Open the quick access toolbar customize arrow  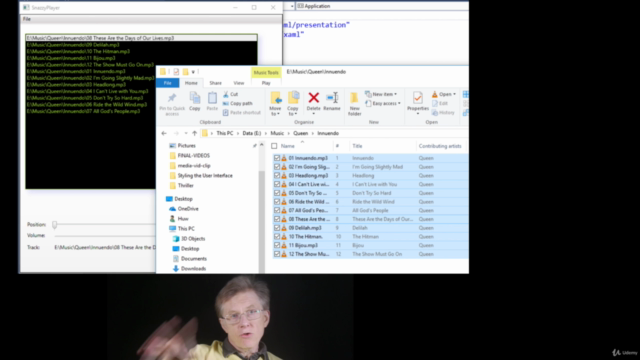point(193,72)
